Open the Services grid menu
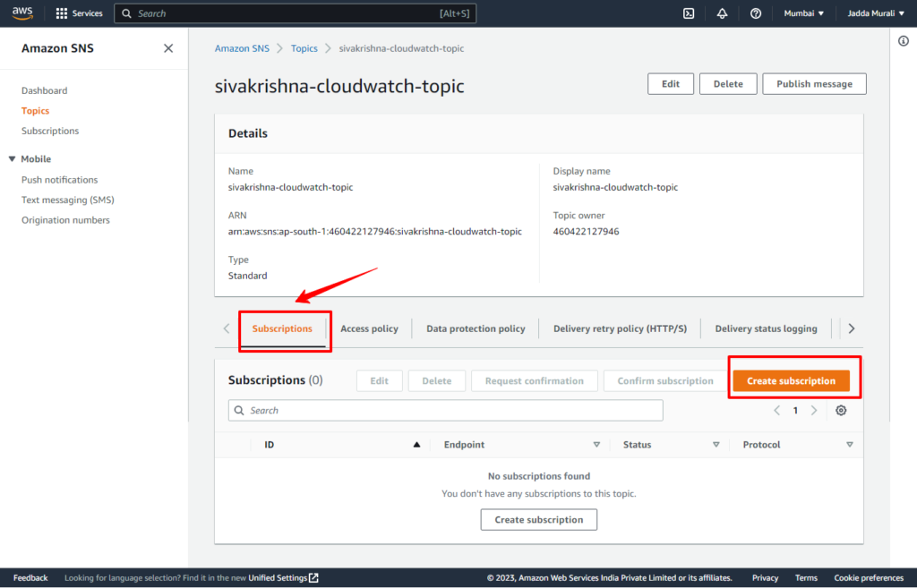The width and height of the screenshot is (917, 588). point(79,13)
